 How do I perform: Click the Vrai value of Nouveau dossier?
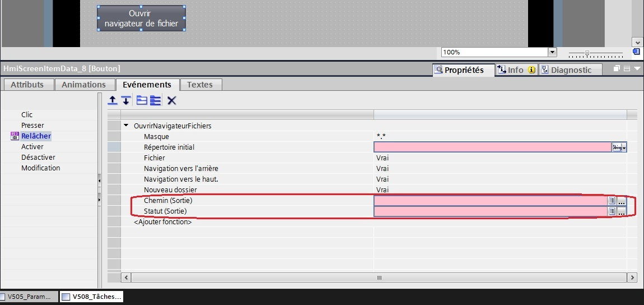click(x=382, y=190)
